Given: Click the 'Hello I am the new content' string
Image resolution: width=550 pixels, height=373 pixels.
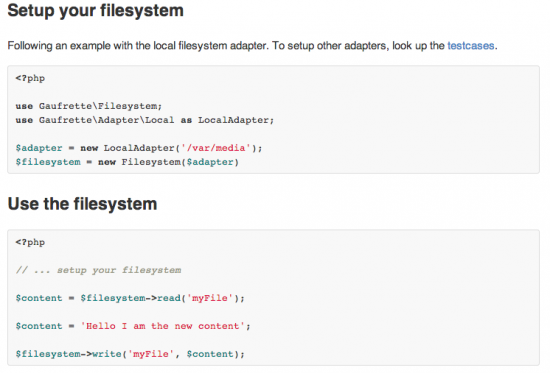Looking at the screenshot, I should click(162, 326).
